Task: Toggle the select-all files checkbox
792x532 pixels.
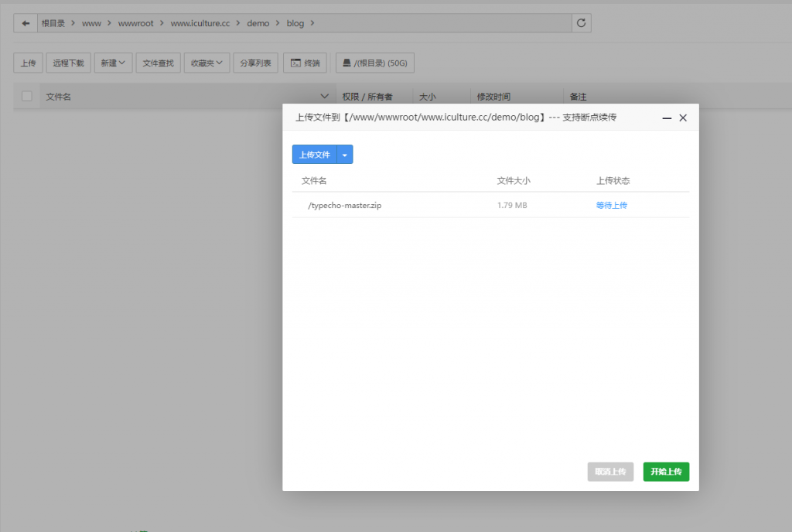Action: click(27, 96)
